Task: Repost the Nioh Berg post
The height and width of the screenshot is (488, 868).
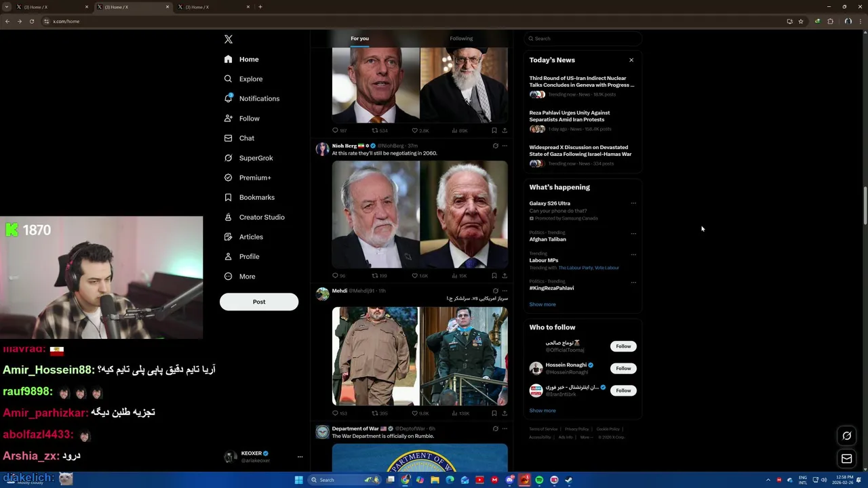Action: pyautogui.click(x=379, y=276)
